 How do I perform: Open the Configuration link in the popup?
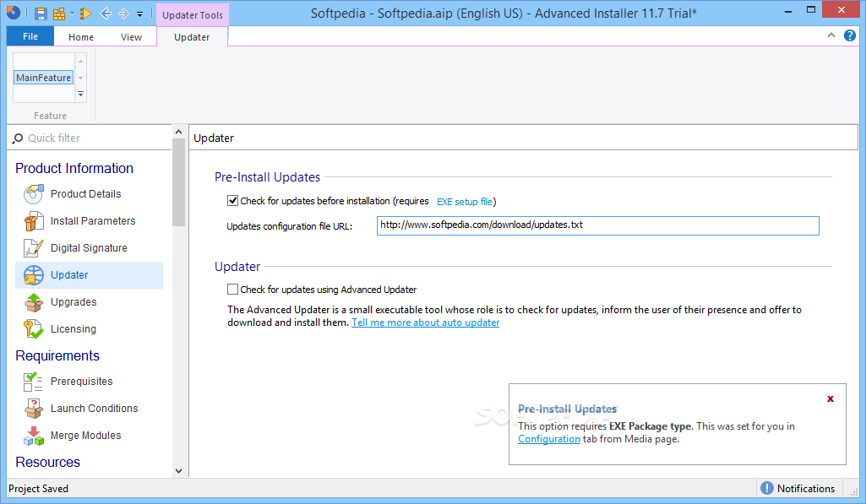coord(549,439)
